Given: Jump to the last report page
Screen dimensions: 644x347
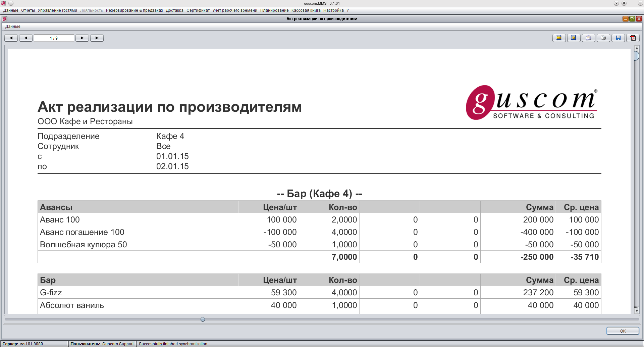Looking at the screenshot, I should (97, 38).
